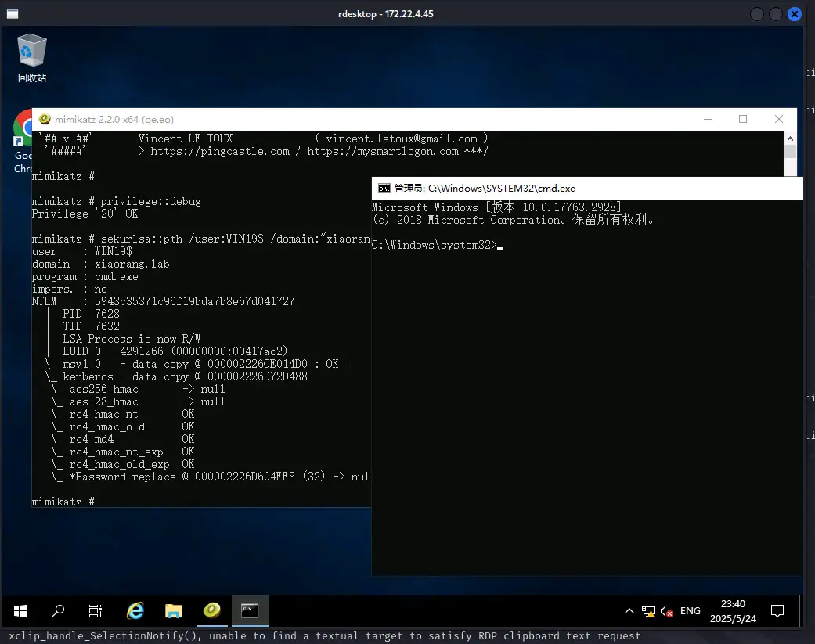
Task: Open the clock showing 23:40
Action: [733, 611]
